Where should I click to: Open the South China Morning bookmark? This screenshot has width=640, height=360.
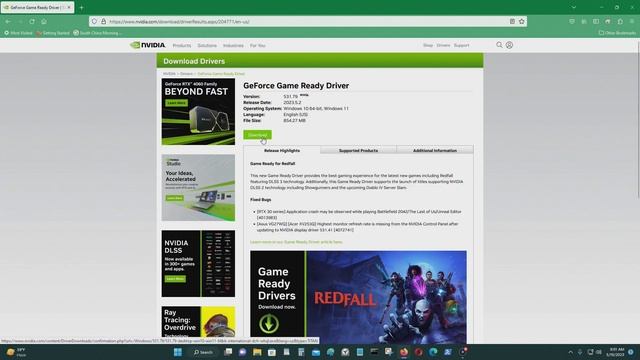pyautogui.click(x=97, y=33)
